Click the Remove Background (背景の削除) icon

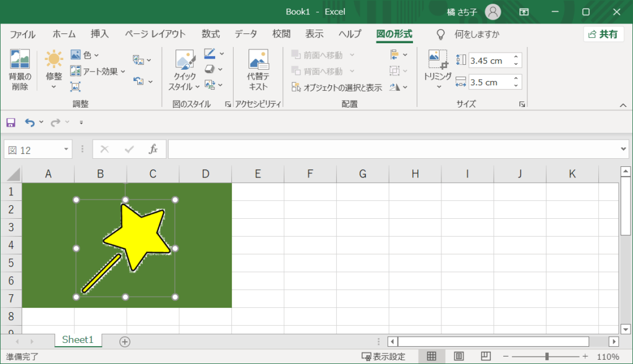(x=20, y=59)
